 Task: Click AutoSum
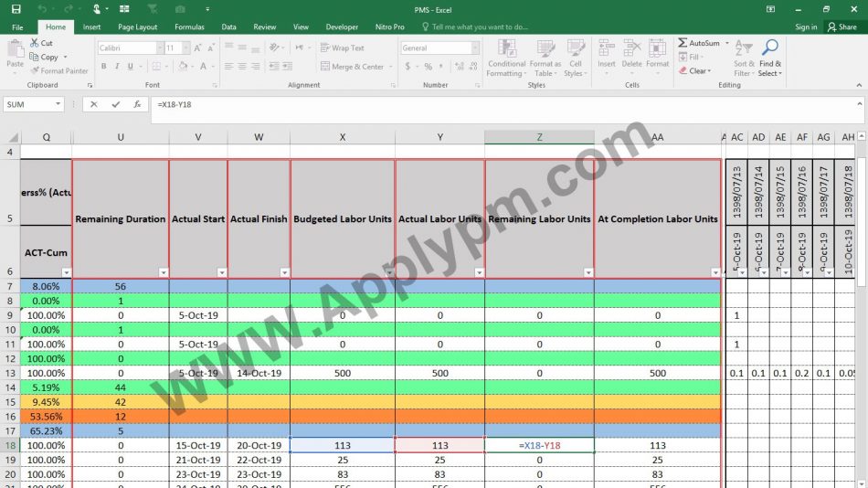(x=699, y=43)
